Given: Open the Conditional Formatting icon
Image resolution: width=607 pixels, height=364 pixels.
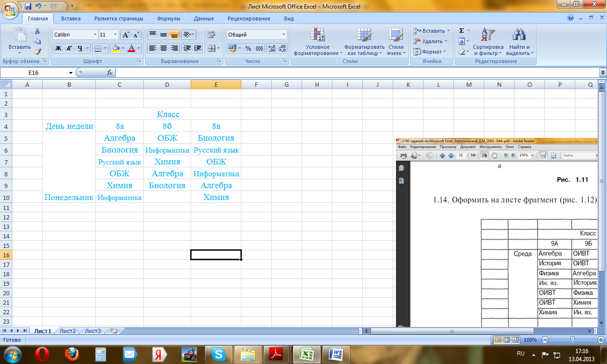Looking at the screenshot, I should 317,42.
